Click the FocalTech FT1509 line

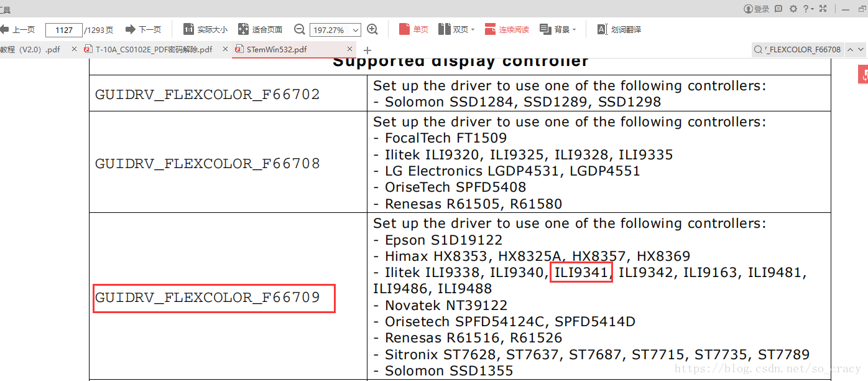[x=440, y=138]
